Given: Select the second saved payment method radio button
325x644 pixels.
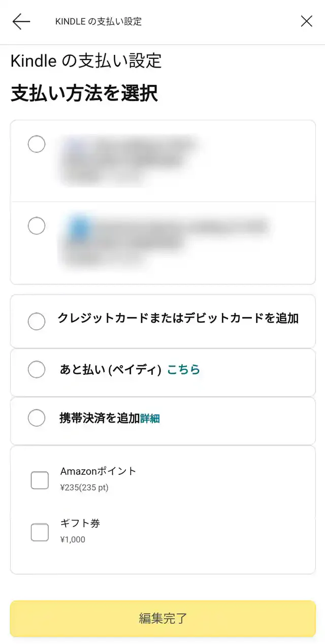Looking at the screenshot, I should click(x=36, y=226).
